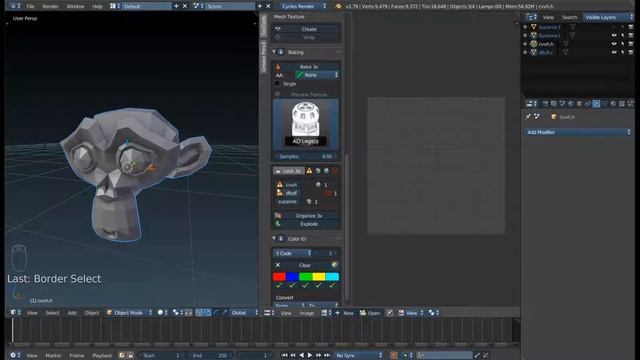The height and width of the screenshot is (360, 640).
Task: Open the 3D viewport Object menu
Action: (x=91, y=313)
